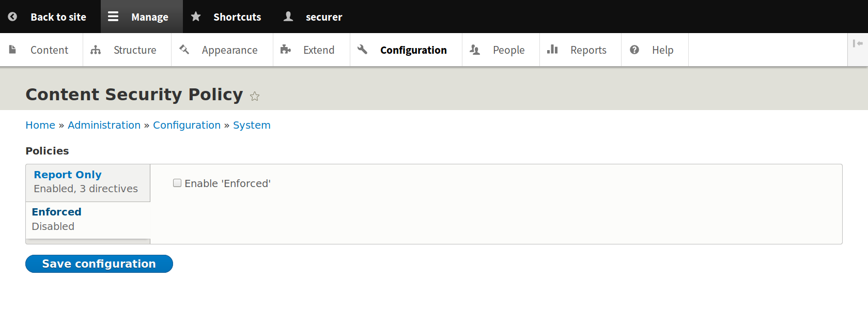
Task: Click the Back to site arrow icon
Action: pyautogui.click(x=12, y=17)
